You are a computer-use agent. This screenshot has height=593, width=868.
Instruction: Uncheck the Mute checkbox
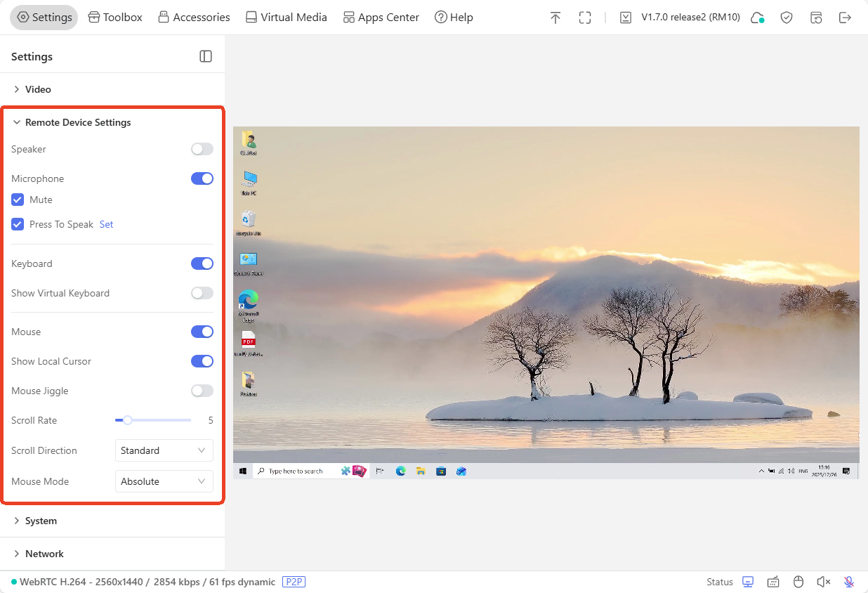click(x=18, y=200)
